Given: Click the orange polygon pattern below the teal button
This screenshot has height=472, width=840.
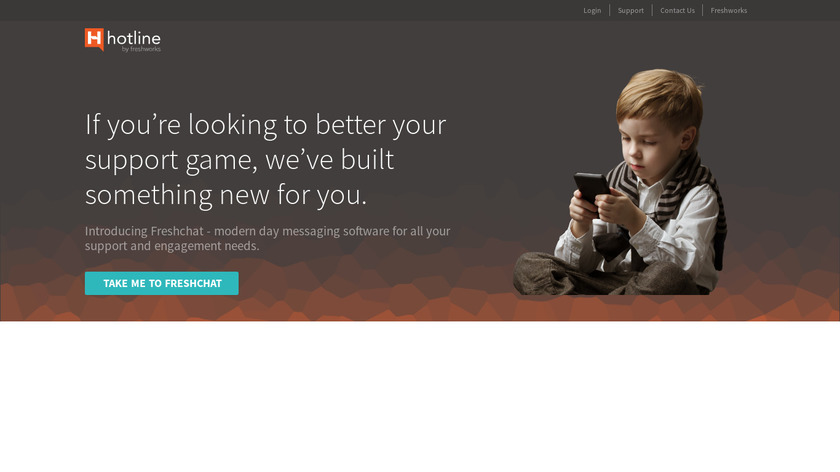Looking at the screenshot, I should [x=162, y=309].
